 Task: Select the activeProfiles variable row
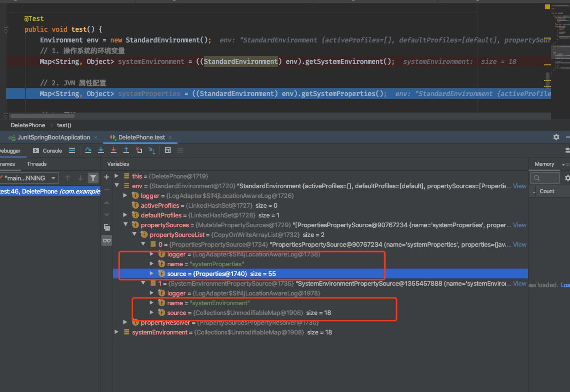[320, 205]
